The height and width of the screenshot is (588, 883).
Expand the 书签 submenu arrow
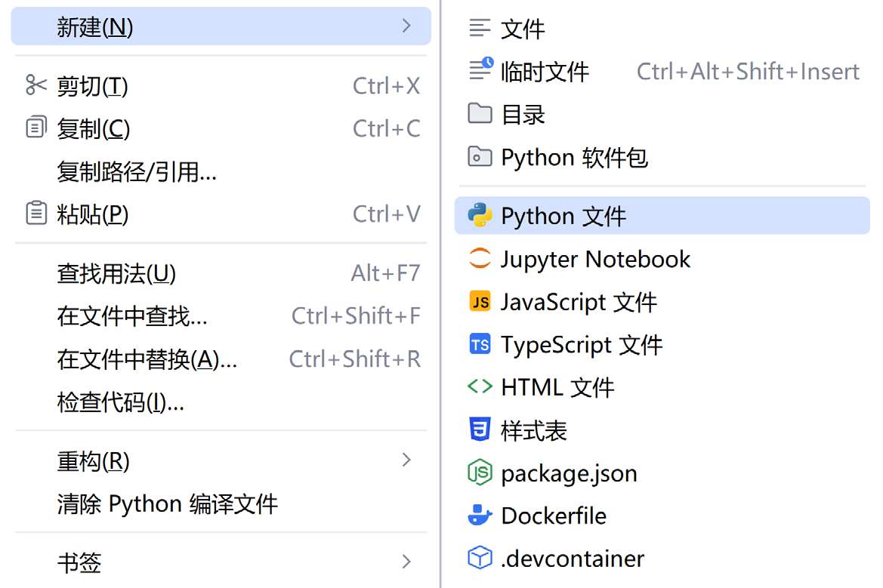tap(406, 562)
